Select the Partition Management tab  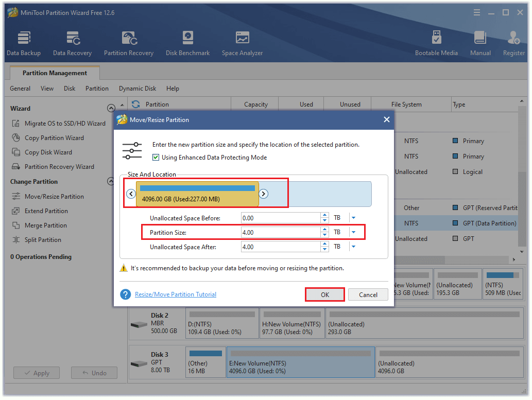(x=55, y=73)
